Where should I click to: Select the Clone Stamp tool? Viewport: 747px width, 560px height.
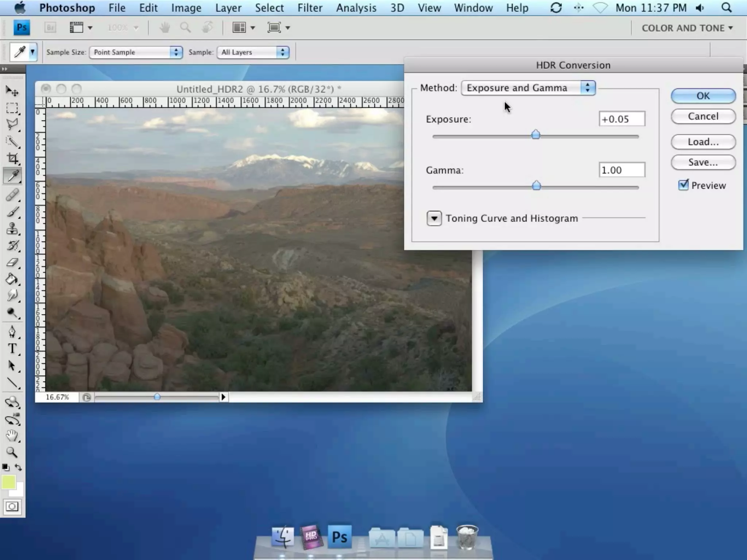(x=12, y=229)
